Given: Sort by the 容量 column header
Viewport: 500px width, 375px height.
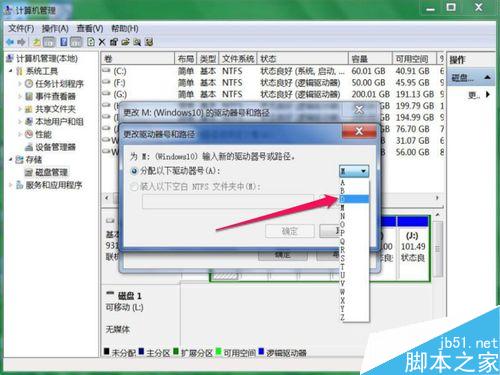Looking at the screenshot, I should pos(370,59).
